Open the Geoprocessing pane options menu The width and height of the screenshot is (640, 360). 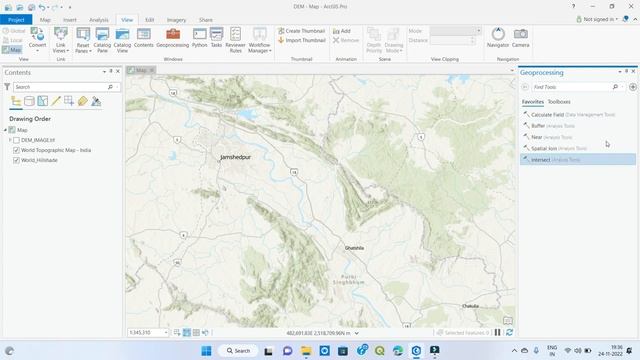point(620,71)
